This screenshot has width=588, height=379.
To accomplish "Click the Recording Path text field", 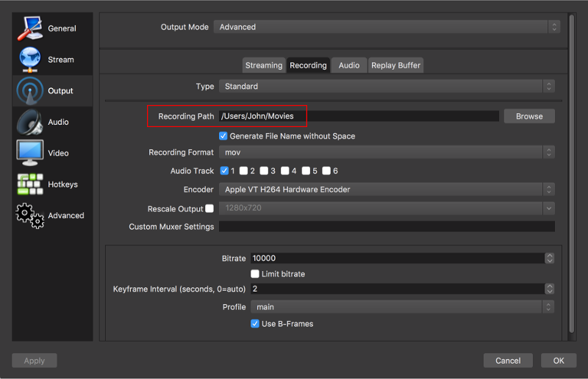I will (359, 116).
